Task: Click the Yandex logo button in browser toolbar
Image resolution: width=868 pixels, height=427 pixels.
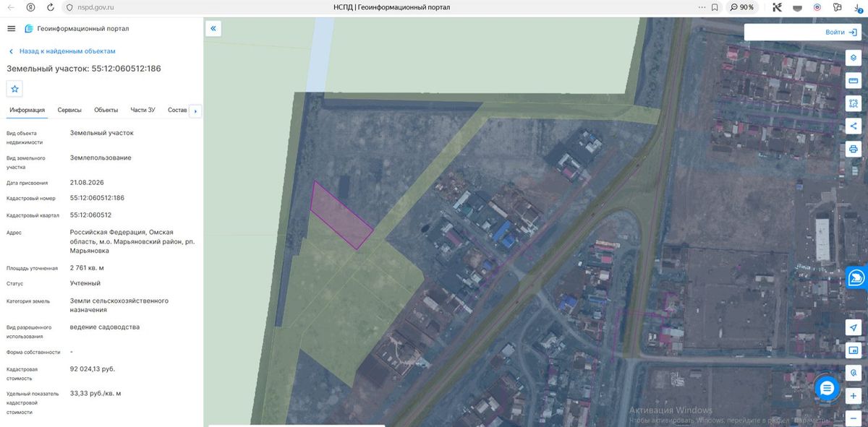Action: (x=30, y=7)
